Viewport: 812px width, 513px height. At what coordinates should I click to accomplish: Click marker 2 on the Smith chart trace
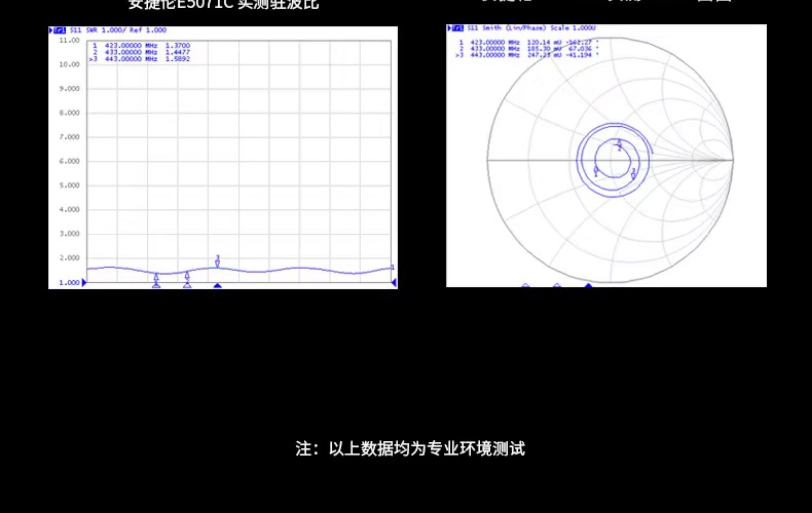pyautogui.click(x=619, y=145)
